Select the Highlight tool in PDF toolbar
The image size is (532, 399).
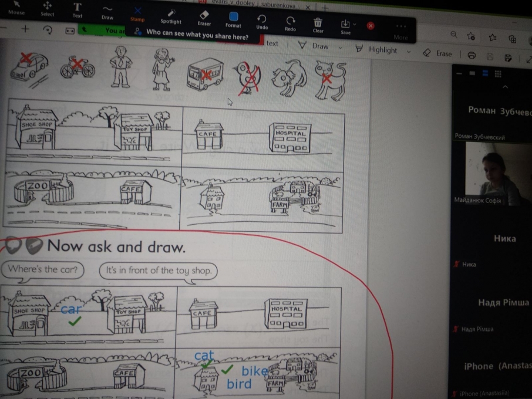click(x=376, y=49)
